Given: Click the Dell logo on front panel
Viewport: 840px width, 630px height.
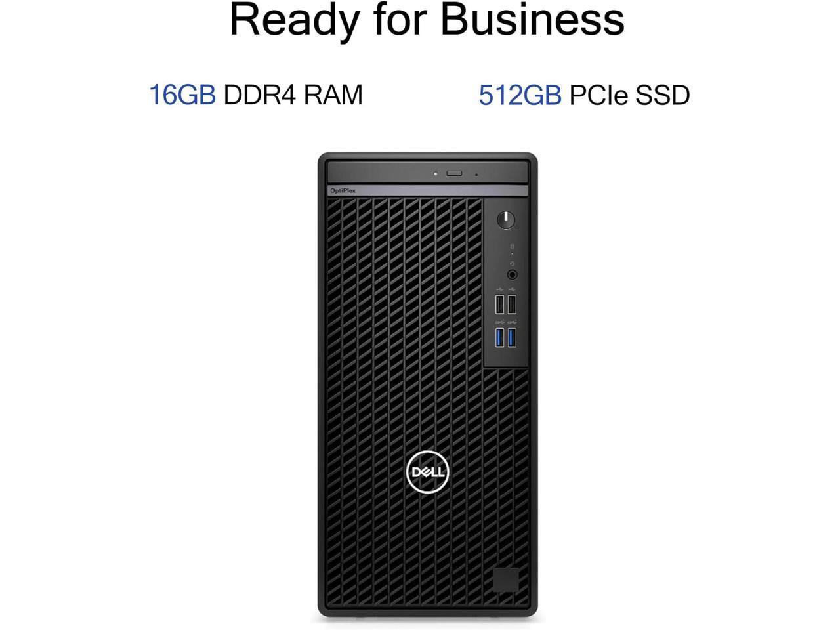Looking at the screenshot, I should coord(427,472).
